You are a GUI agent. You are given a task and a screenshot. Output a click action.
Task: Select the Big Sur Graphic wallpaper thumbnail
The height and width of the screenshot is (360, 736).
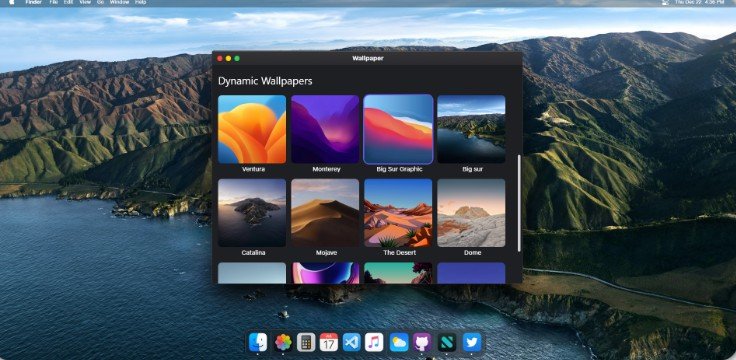(x=398, y=129)
